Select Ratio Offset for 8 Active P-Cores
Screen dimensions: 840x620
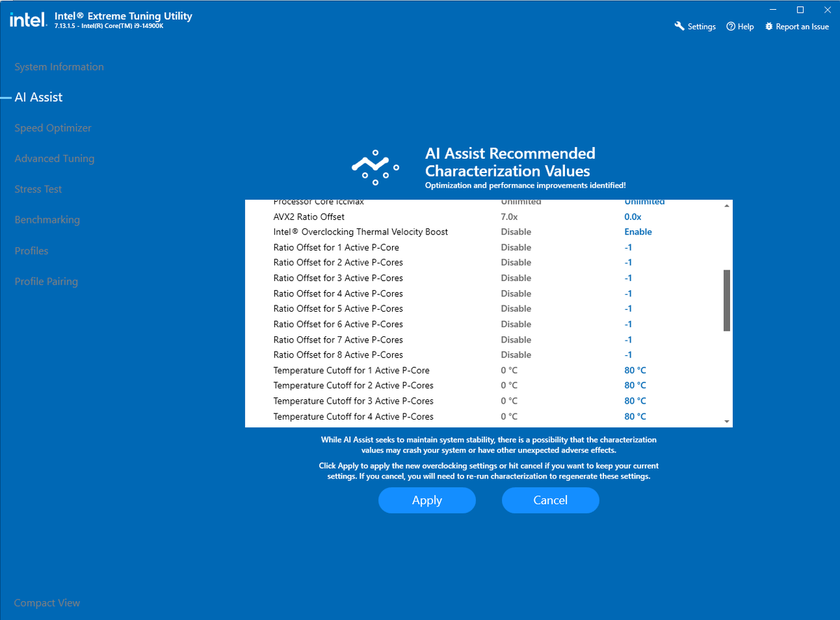(x=483, y=355)
